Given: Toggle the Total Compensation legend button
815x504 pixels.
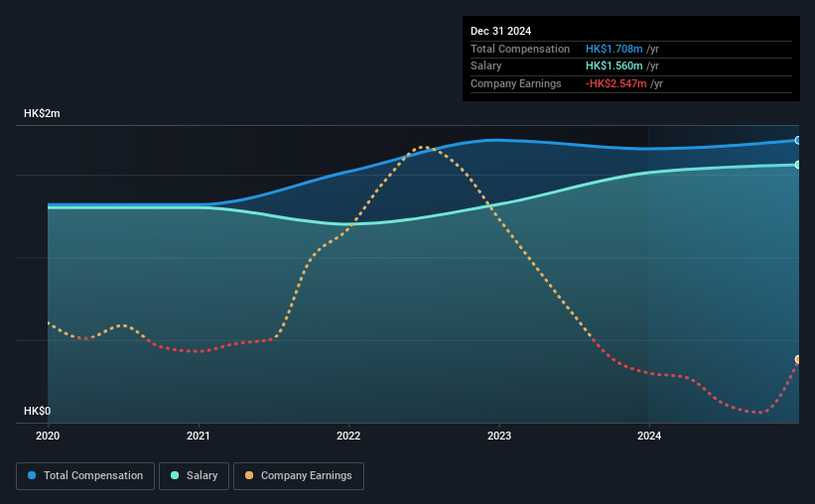Looking at the screenshot, I should (x=85, y=476).
